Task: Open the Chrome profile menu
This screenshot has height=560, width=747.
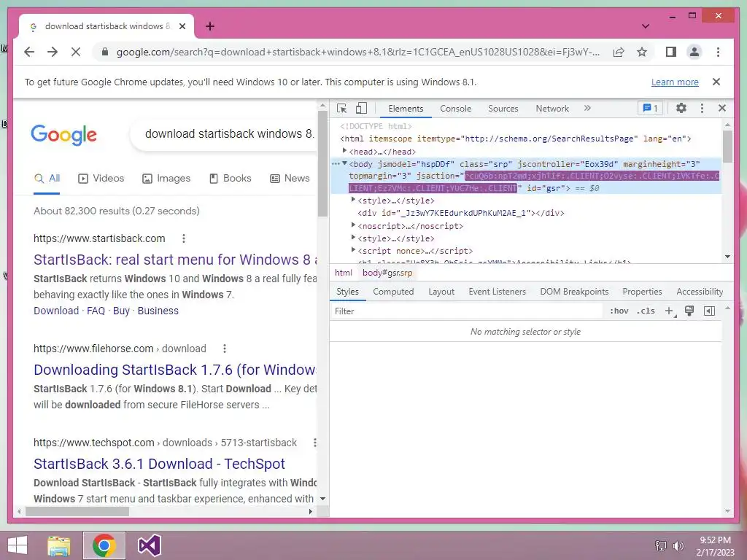Action: pyautogui.click(x=694, y=52)
